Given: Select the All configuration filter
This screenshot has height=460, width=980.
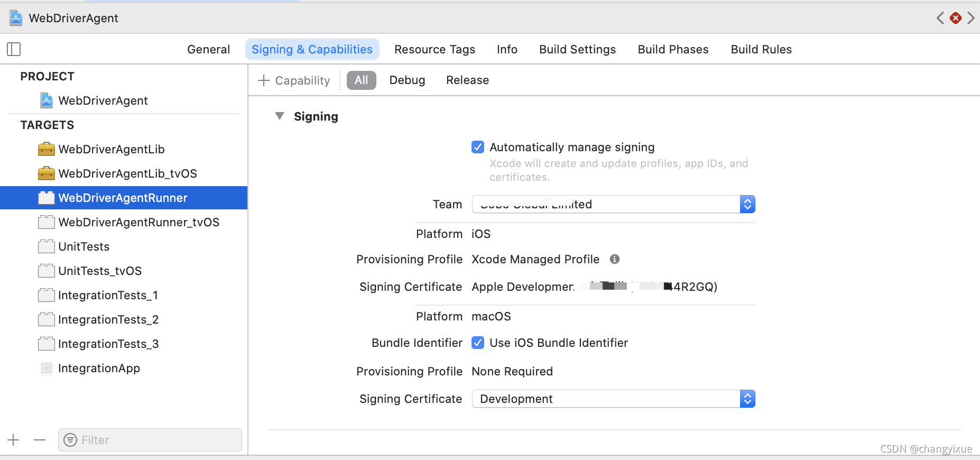Looking at the screenshot, I should [x=362, y=80].
